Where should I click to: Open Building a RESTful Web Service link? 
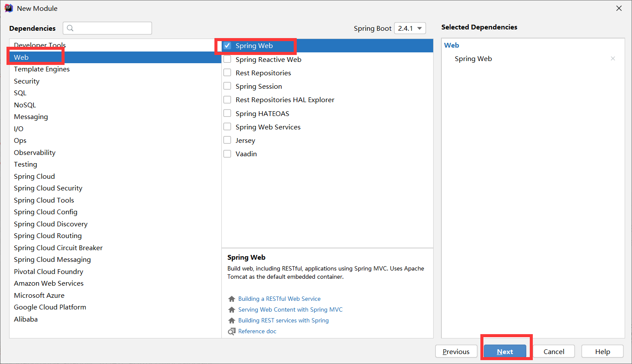(279, 299)
